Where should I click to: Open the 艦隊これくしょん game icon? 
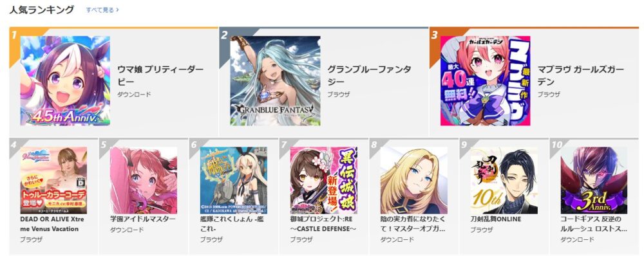coord(234,180)
